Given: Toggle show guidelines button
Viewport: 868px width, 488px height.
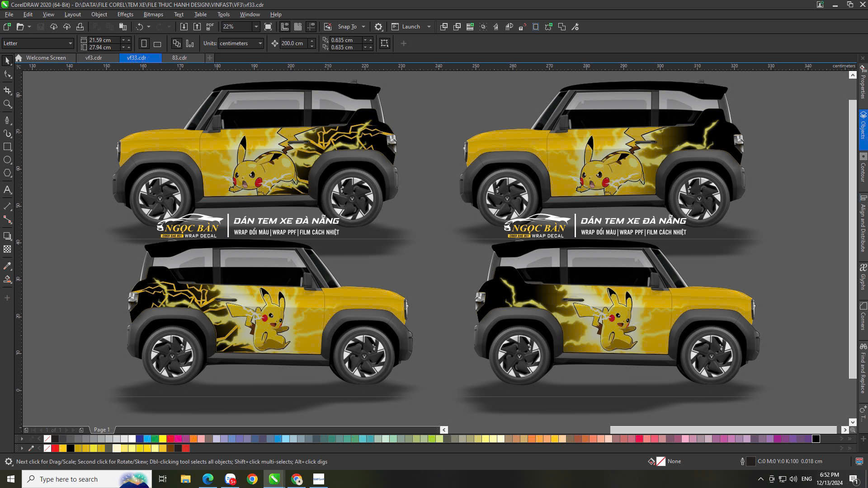Looking at the screenshot, I should coord(311,27).
